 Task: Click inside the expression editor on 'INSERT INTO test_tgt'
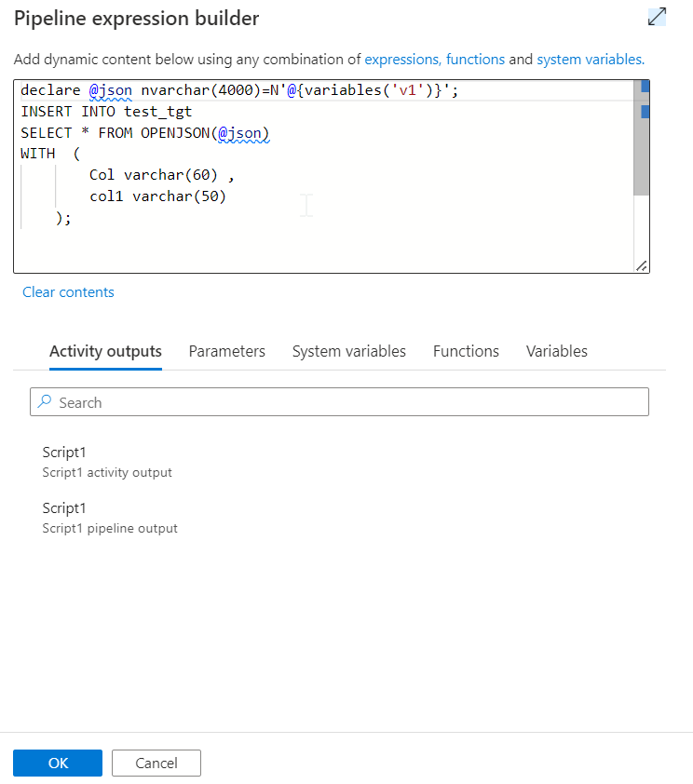106,112
